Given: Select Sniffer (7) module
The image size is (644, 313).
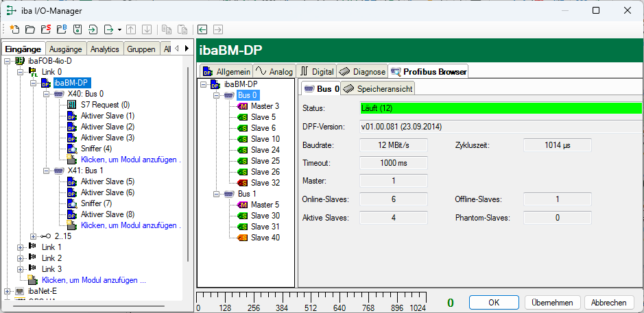Looking at the screenshot, I should 97,203.
